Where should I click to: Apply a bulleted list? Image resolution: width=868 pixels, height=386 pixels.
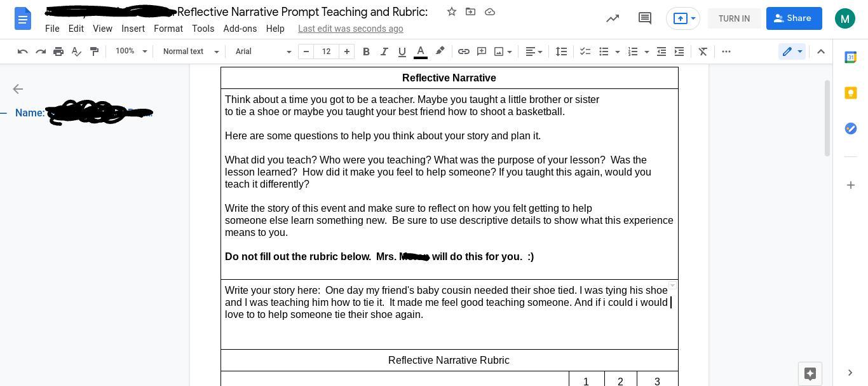(x=604, y=52)
